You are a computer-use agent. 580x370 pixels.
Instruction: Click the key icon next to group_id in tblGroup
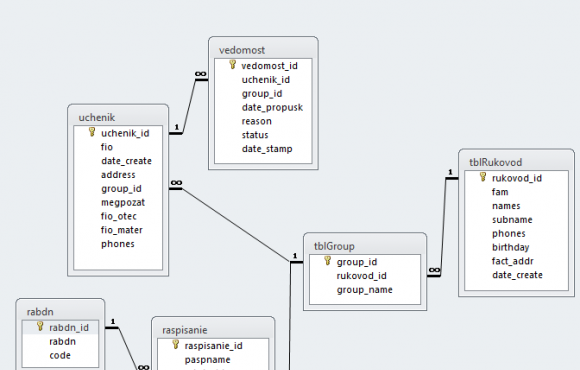click(x=327, y=261)
